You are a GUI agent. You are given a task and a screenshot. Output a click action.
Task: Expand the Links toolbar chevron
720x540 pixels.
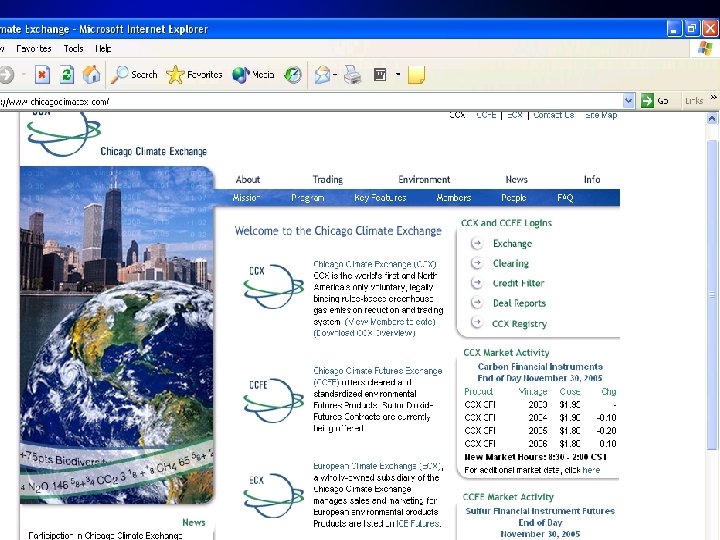tap(713, 97)
